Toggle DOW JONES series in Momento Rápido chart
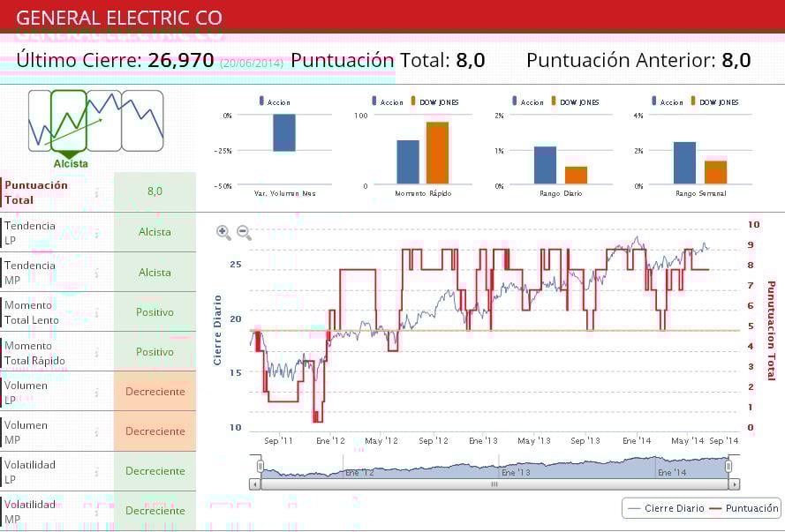The image size is (785, 532). (434, 101)
